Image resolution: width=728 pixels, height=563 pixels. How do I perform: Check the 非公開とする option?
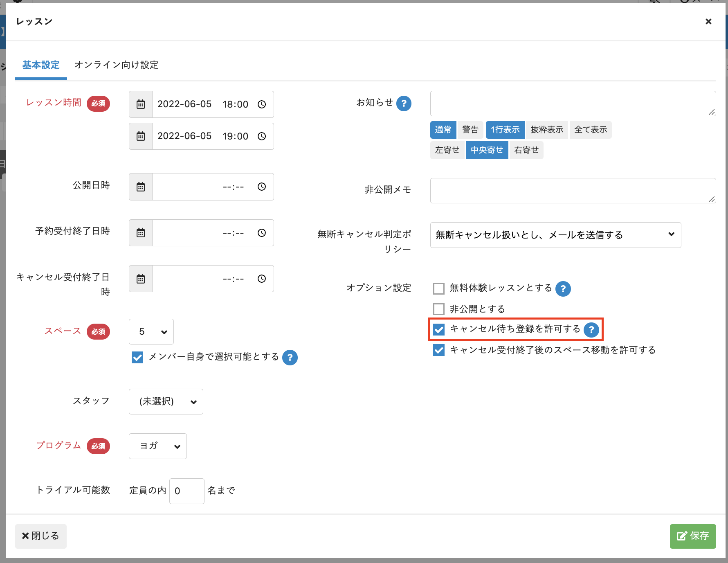[439, 309]
